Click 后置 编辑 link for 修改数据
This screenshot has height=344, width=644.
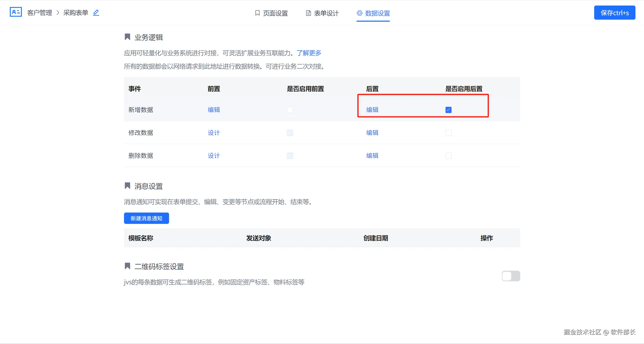tap(372, 133)
